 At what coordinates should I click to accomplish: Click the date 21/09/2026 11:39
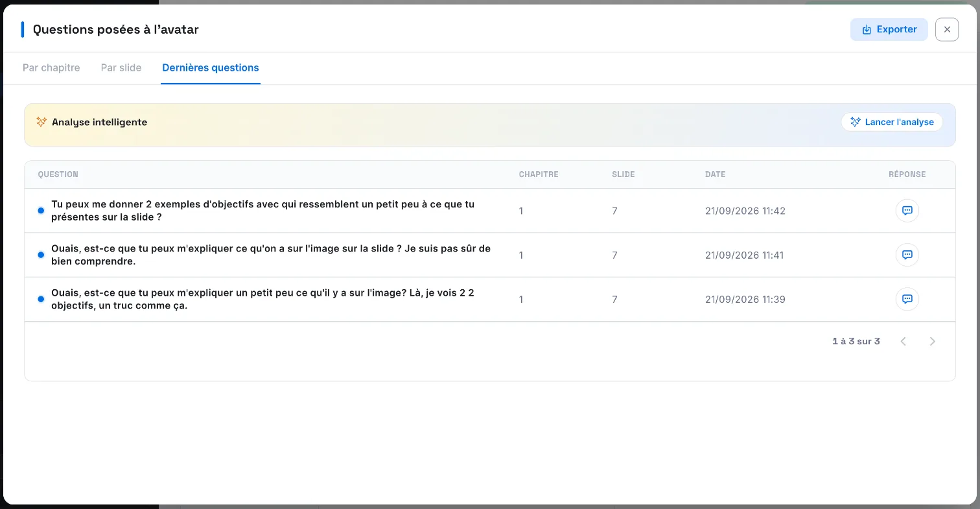745,299
